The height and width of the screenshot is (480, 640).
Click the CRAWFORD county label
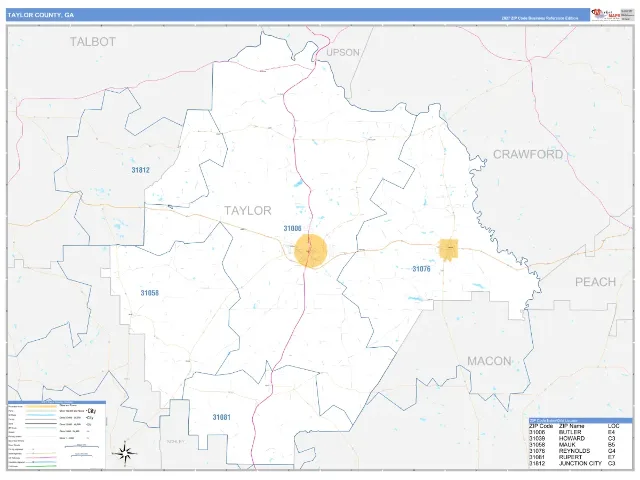[x=528, y=154]
